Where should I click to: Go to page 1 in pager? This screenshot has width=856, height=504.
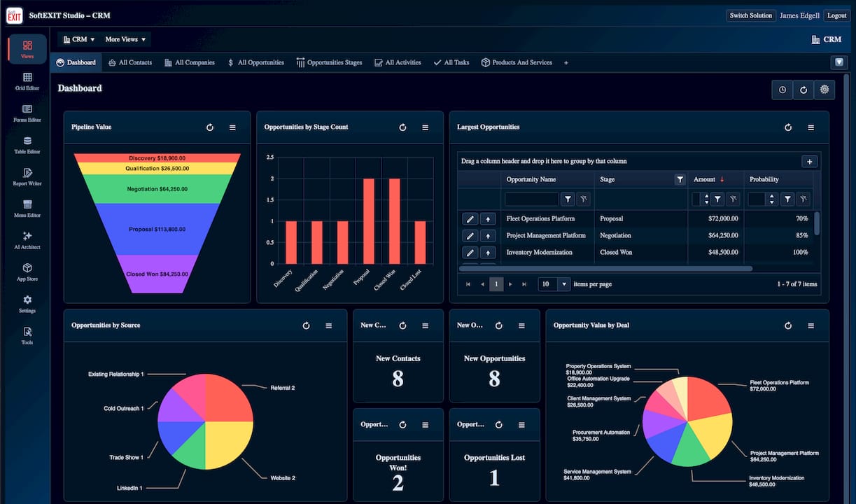(496, 284)
